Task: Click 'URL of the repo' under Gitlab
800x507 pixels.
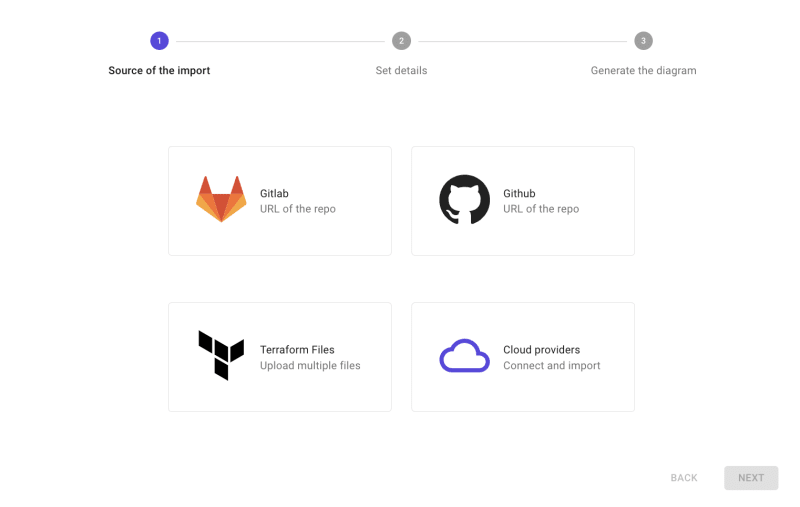Action: coord(298,209)
